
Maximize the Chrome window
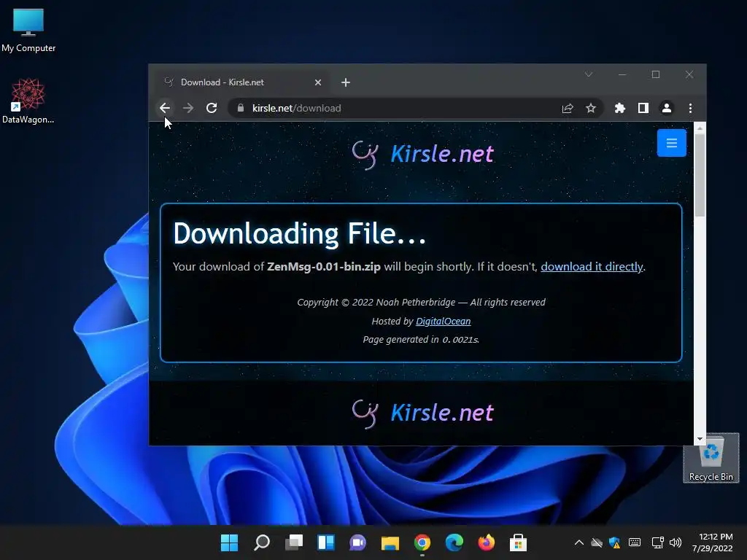(656, 74)
